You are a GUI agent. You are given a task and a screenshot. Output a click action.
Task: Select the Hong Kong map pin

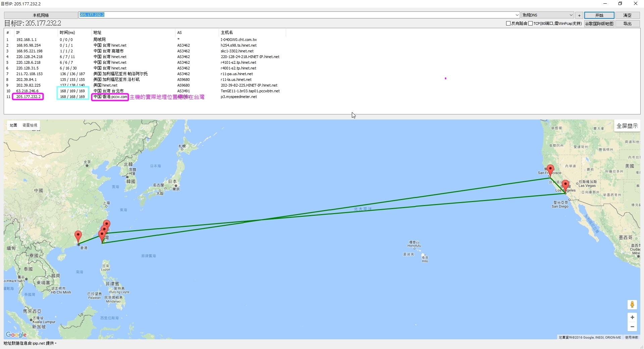pyautogui.click(x=78, y=237)
